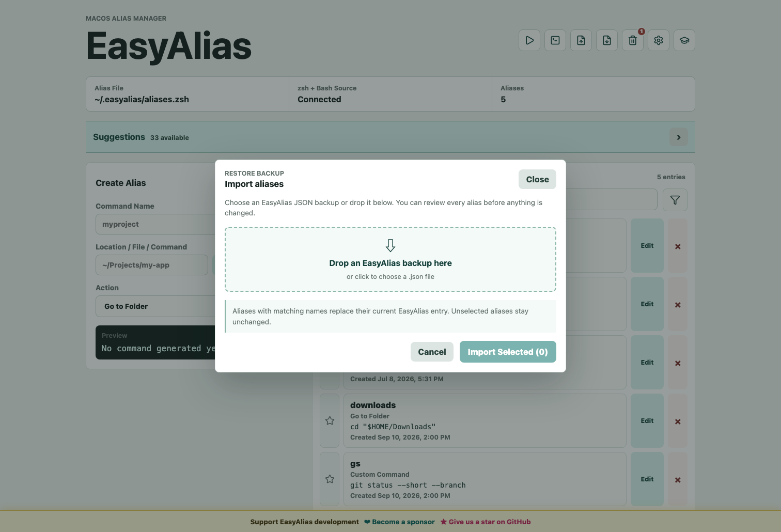Click the 'Support EasyAlias development' footer text
Image resolution: width=781 pixels, height=532 pixels.
tap(304, 522)
